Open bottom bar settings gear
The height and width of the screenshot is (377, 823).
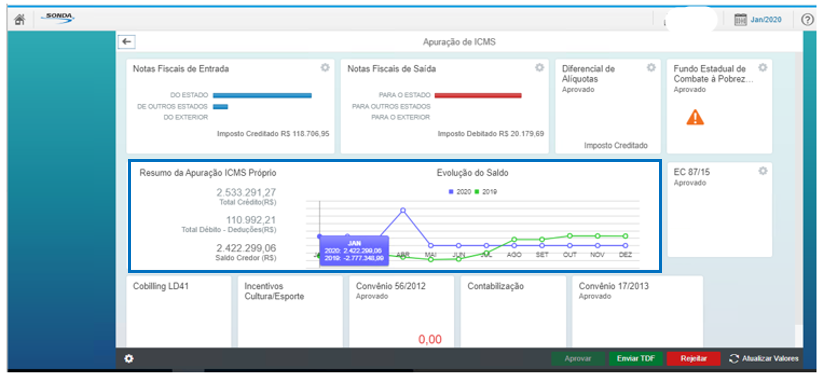tap(129, 359)
